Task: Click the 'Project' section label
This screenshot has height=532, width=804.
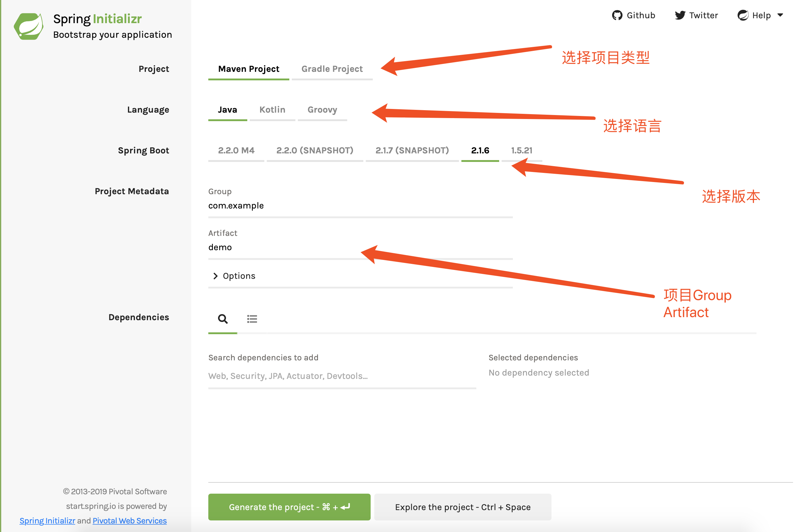Action: point(154,69)
